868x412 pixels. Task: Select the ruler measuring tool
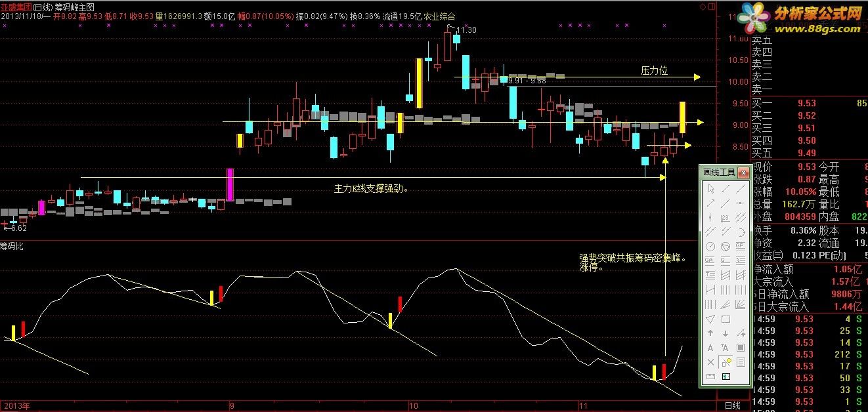710,376
